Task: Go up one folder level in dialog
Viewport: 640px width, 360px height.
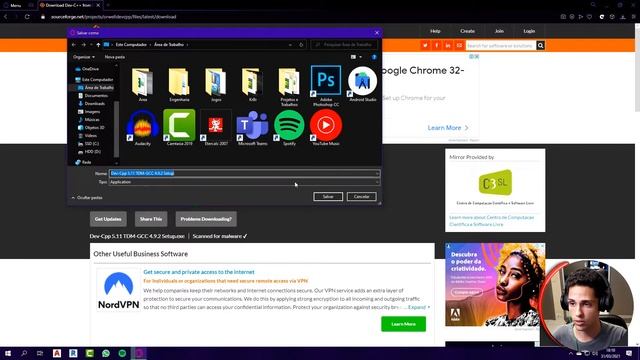Action: tap(98, 44)
